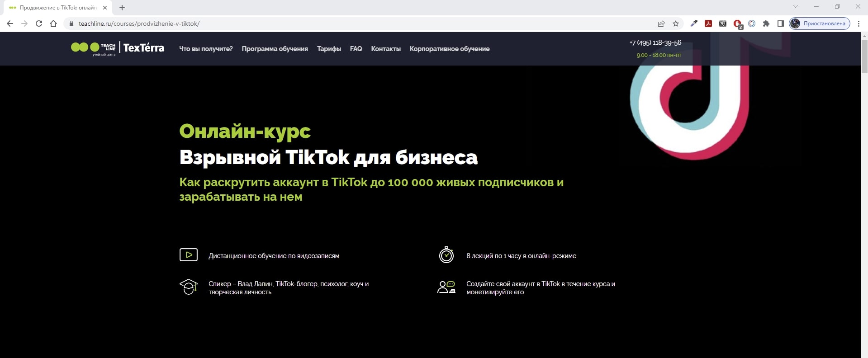Image resolution: width=868 pixels, height=358 pixels.
Task: Open the Тарифы menu item
Action: click(x=329, y=49)
